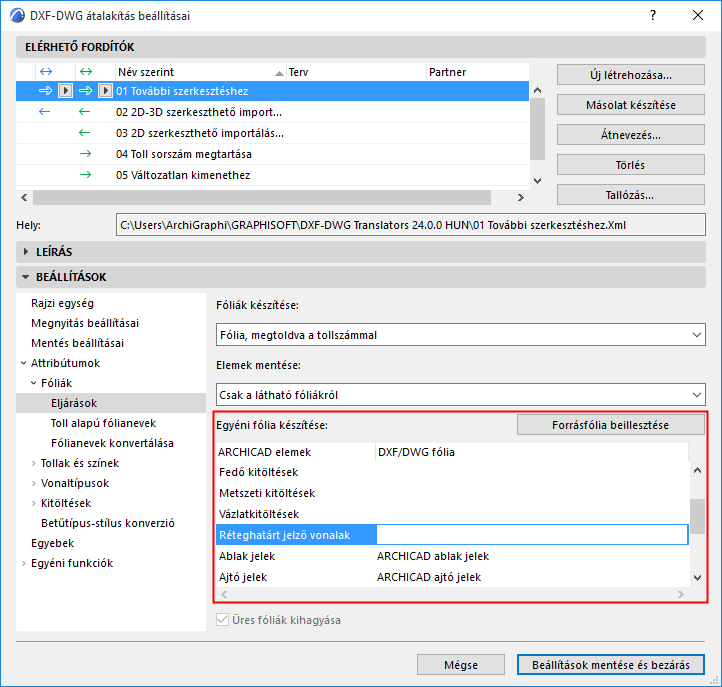Open help with the question mark button
The width and height of the screenshot is (722, 687).
pyautogui.click(x=652, y=15)
